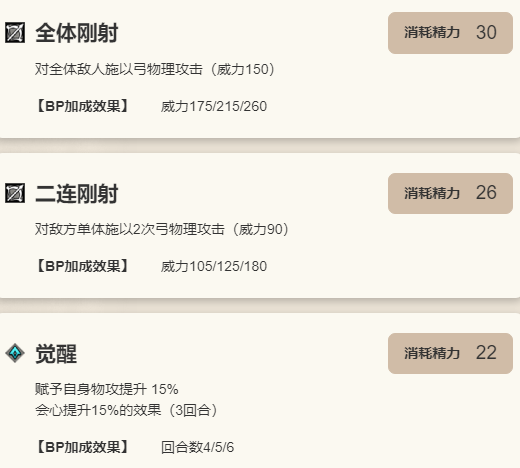This screenshot has height=468, width=520.
Task: Click BP加成效果 label under 二连刚射
Action: coord(82,266)
